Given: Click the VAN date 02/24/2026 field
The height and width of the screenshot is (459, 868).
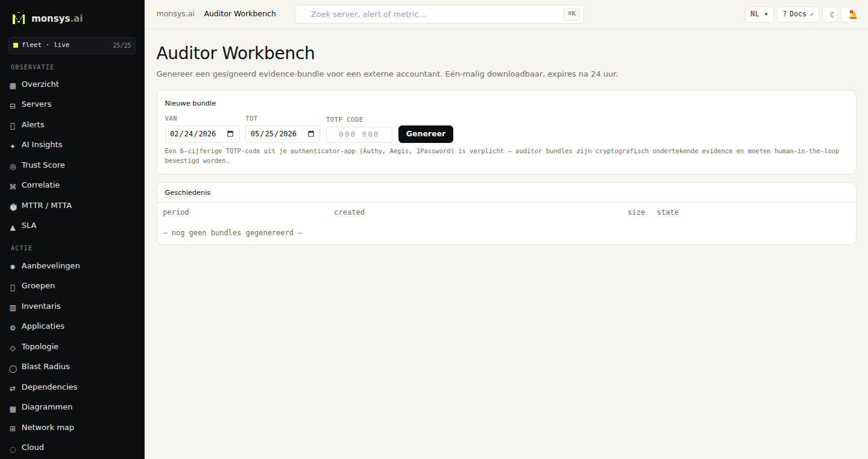Looking at the screenshot, I should tap(202, 134).
